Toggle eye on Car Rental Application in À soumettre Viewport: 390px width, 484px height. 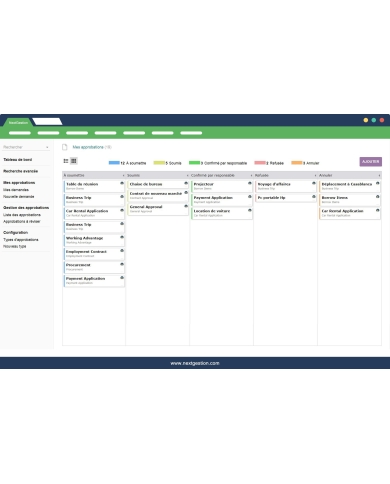tap(122, 210)
